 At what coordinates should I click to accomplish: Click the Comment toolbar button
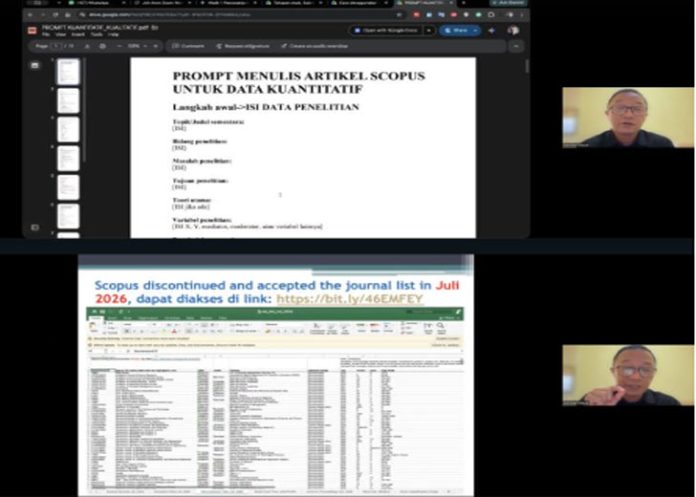coord(188,46)
